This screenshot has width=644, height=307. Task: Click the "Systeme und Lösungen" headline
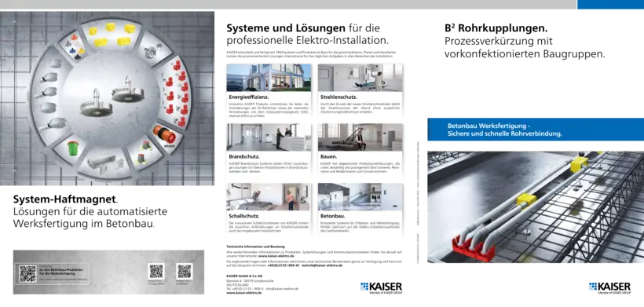[x=286, y=28]
